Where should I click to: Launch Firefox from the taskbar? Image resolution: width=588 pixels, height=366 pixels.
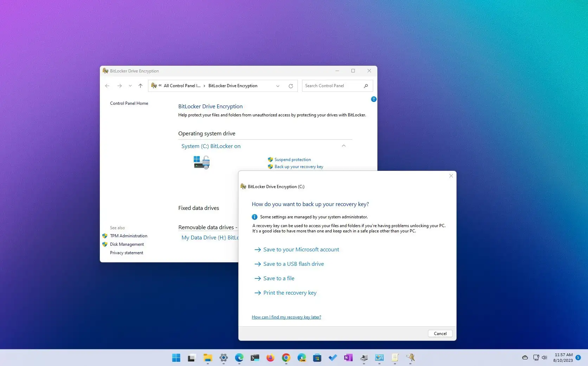pyautogui.click(x=270, y=358)
